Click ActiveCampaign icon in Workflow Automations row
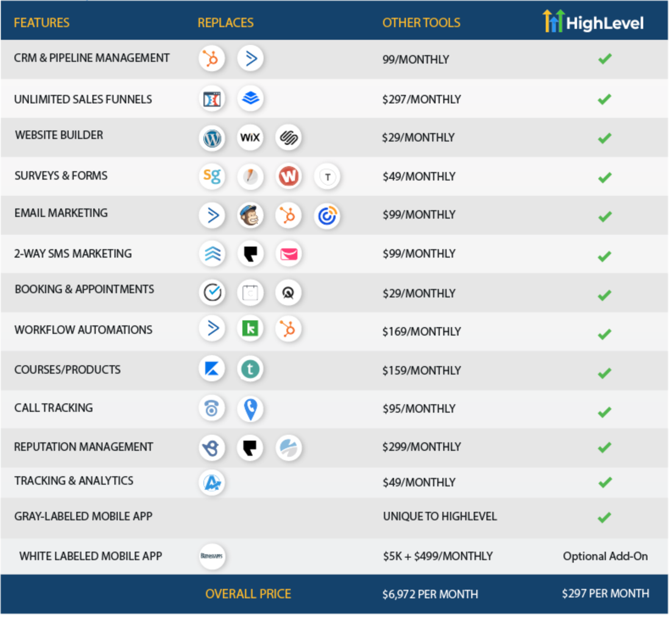The width and height of the screenshot is (672, 622). click(211, 328)
